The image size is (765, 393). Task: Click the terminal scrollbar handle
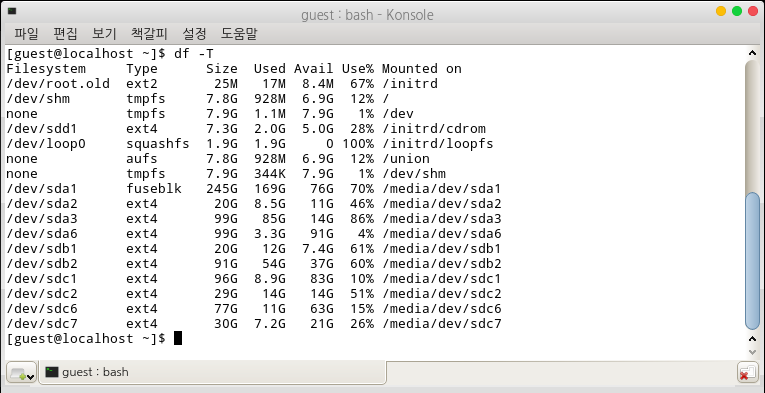pos(752,261)
